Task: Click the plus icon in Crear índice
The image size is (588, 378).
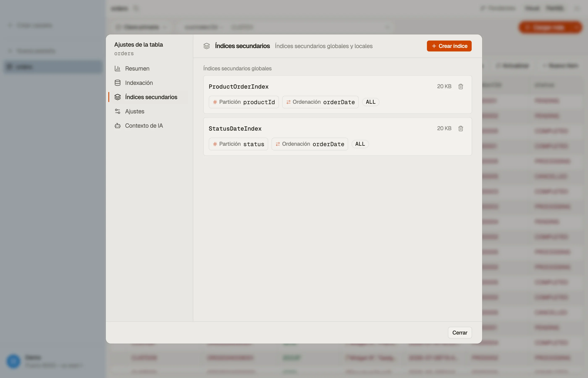Action: coord(434,46)
